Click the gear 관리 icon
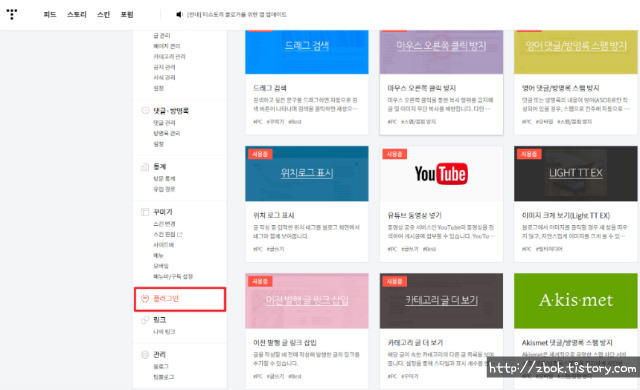This screenshot has height=390, width=640. point(145,355)
